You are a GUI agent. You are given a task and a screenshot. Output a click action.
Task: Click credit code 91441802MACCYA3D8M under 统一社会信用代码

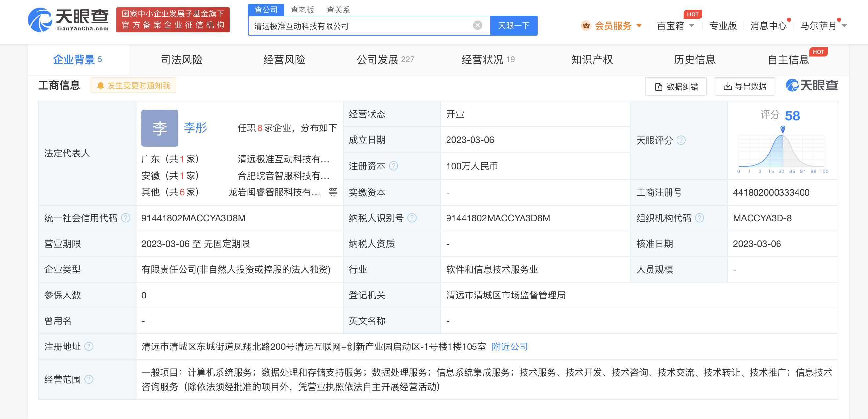193,218
